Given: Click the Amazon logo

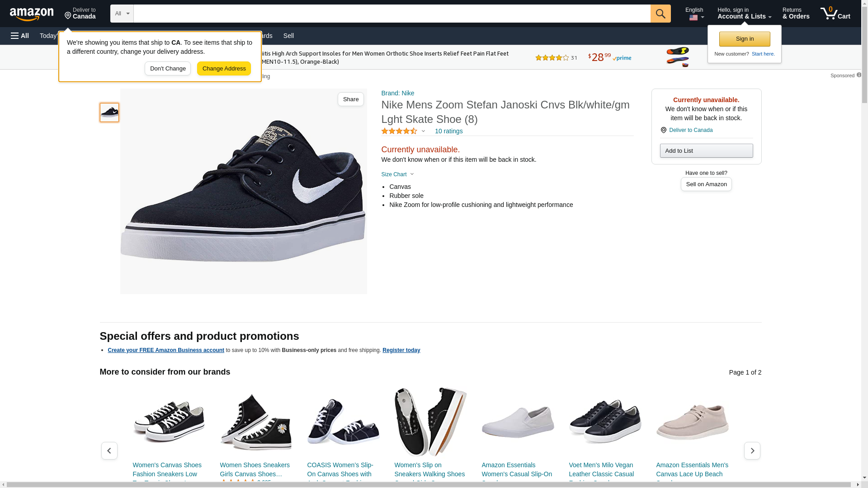Looking at the screenshot, I should pos(32,14).
